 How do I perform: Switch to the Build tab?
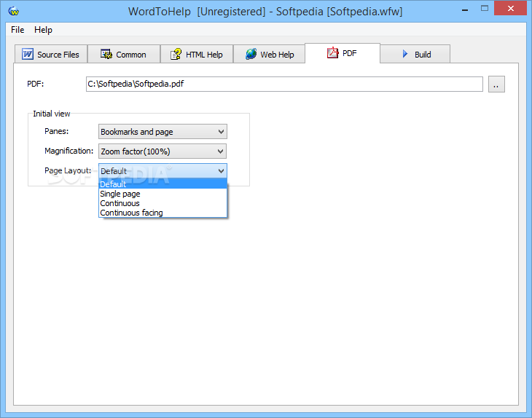(x=415, y=54)
